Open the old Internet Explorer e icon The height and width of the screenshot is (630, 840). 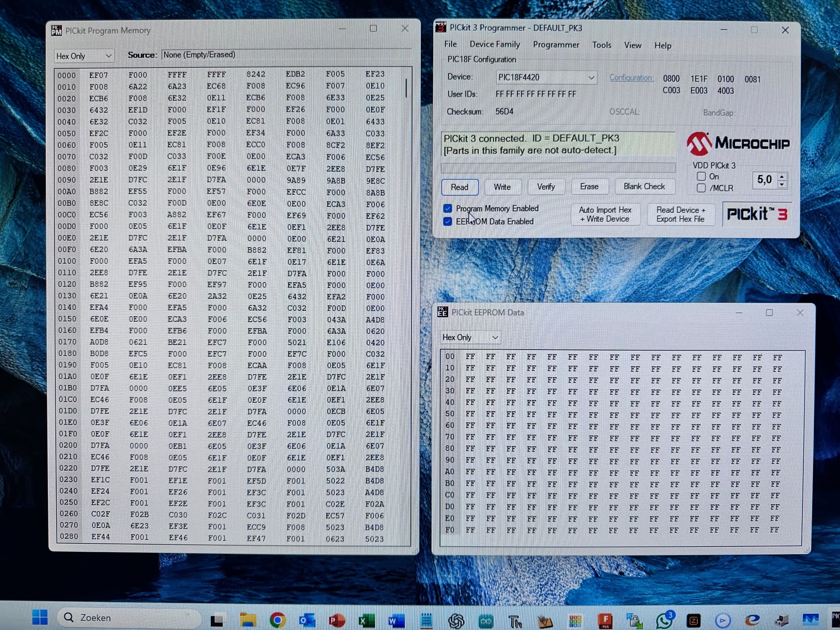coord(752,620)
